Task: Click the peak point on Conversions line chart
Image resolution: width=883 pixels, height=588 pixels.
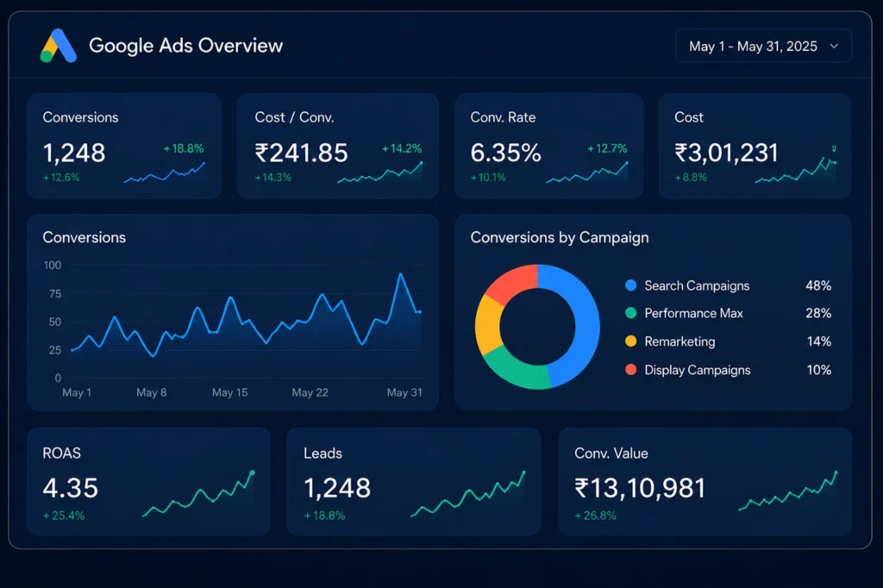Action: pos(400,273)
